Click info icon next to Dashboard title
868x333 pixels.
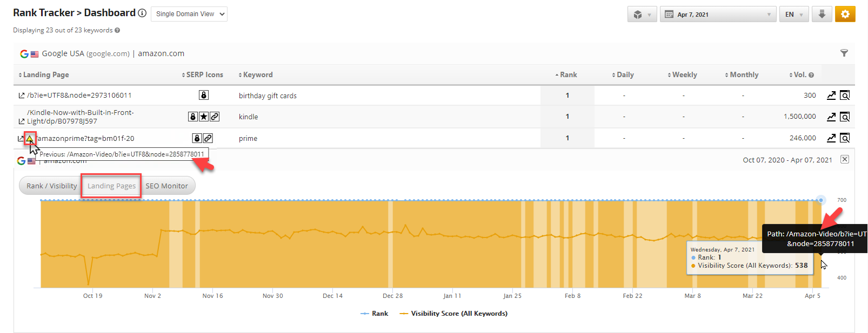142,13
